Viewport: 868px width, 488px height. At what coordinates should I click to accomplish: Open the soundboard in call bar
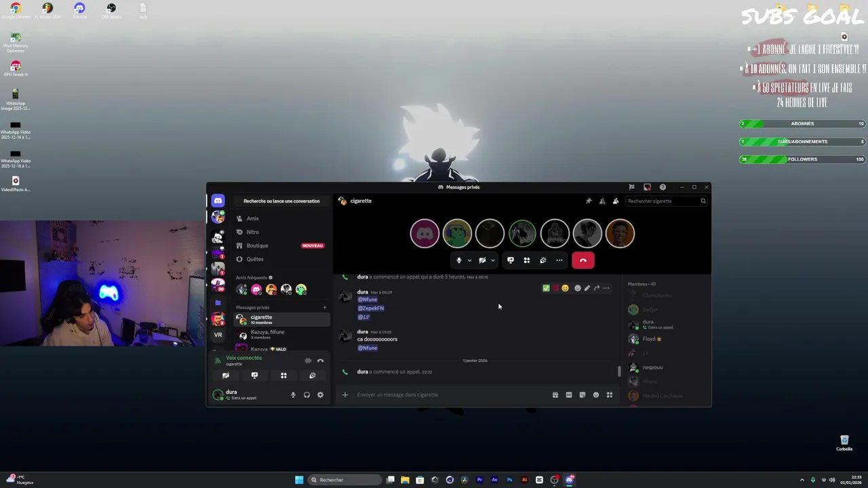pos(543,260)
